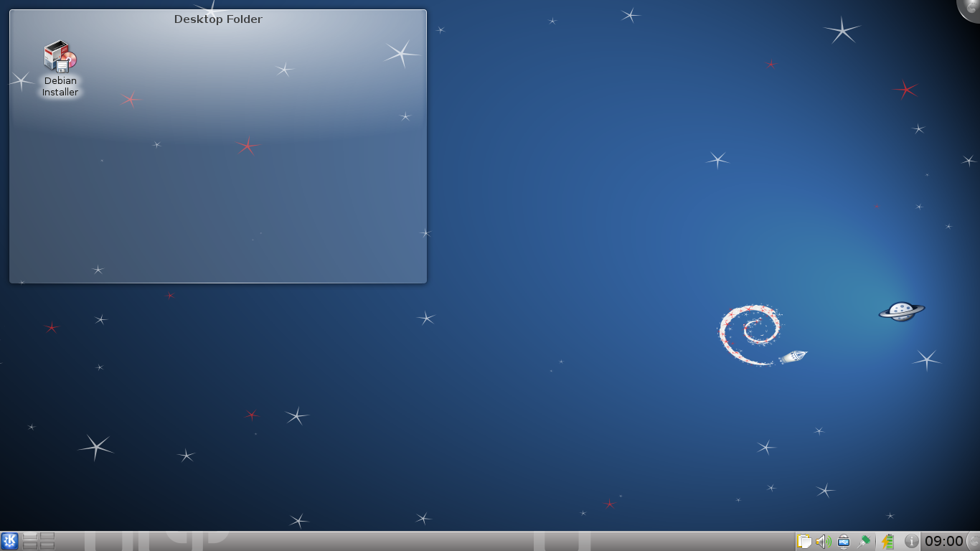Switch to the fourth virtual desktop in pager

coord(47,546)
